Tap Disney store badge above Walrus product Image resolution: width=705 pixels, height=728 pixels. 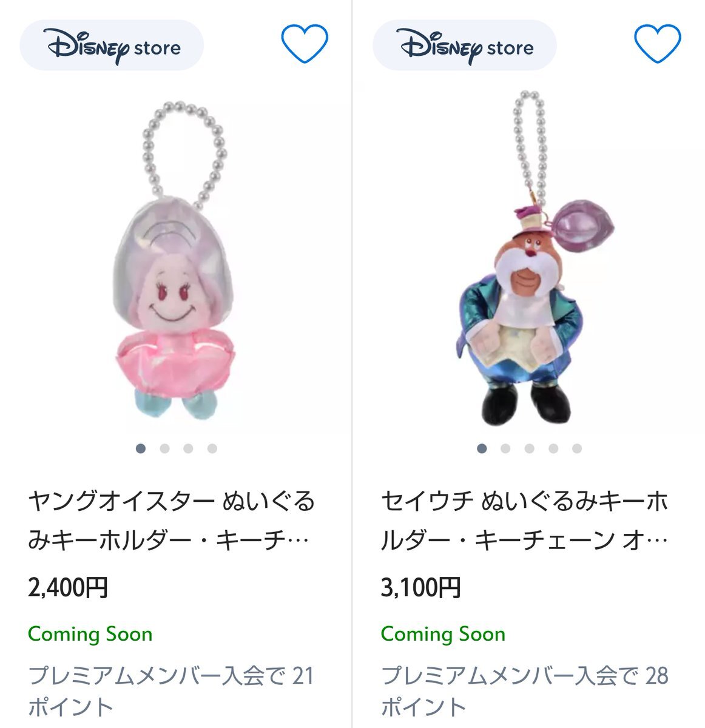coord(465,45)
